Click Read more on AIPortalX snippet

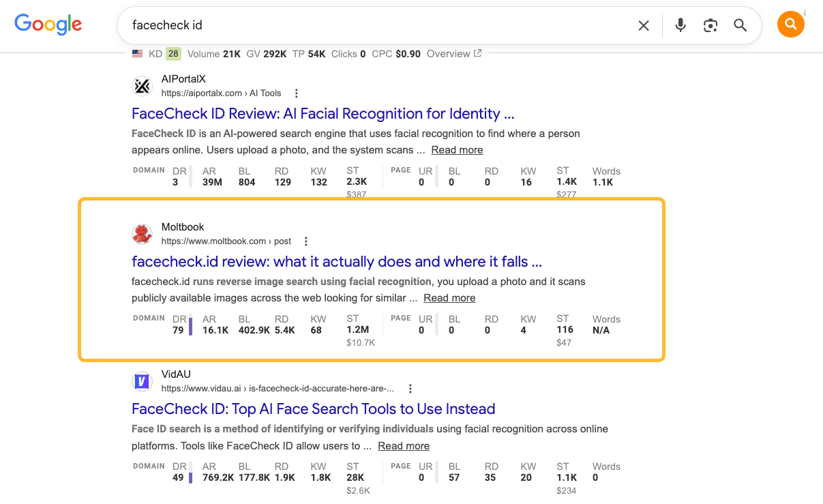(x=457, y=150)
